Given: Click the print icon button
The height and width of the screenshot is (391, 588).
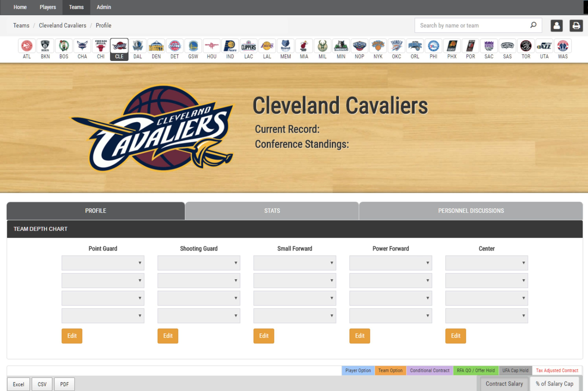Looking at the screenshot, I should pos(576,25).
